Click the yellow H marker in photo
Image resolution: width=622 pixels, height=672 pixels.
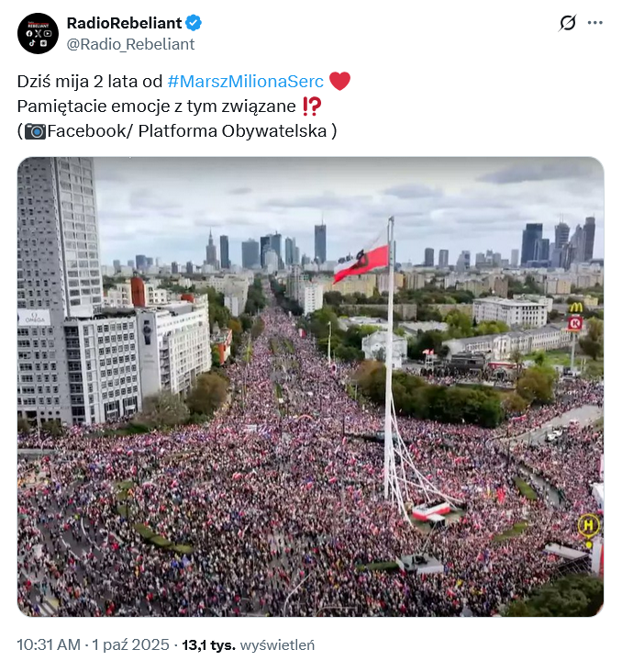[589, 525]
